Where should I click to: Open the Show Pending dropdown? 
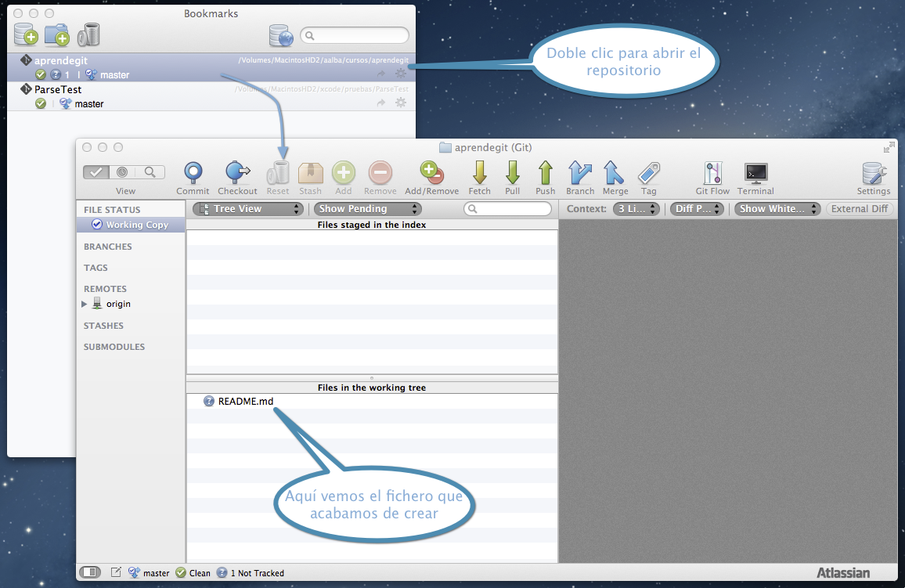[367, 209]
